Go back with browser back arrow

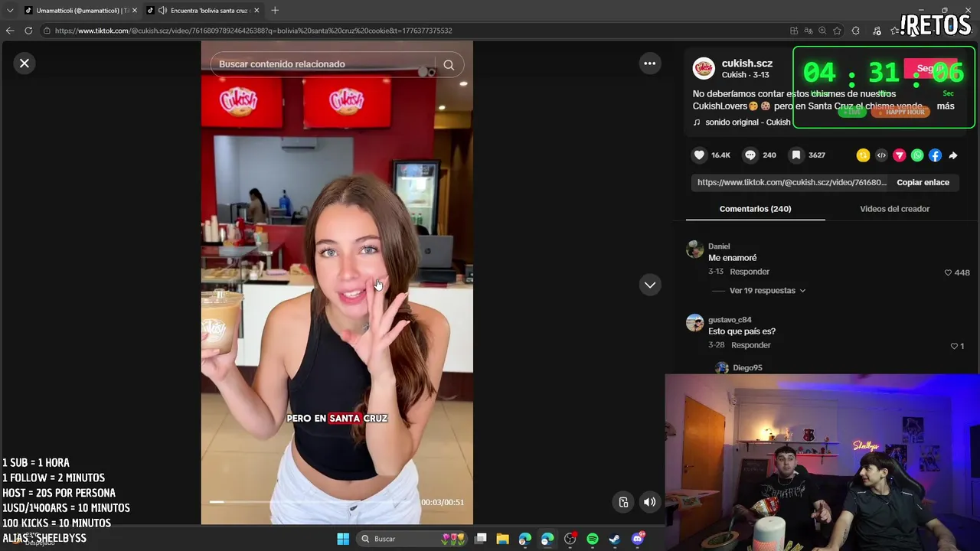pos(9,31)
